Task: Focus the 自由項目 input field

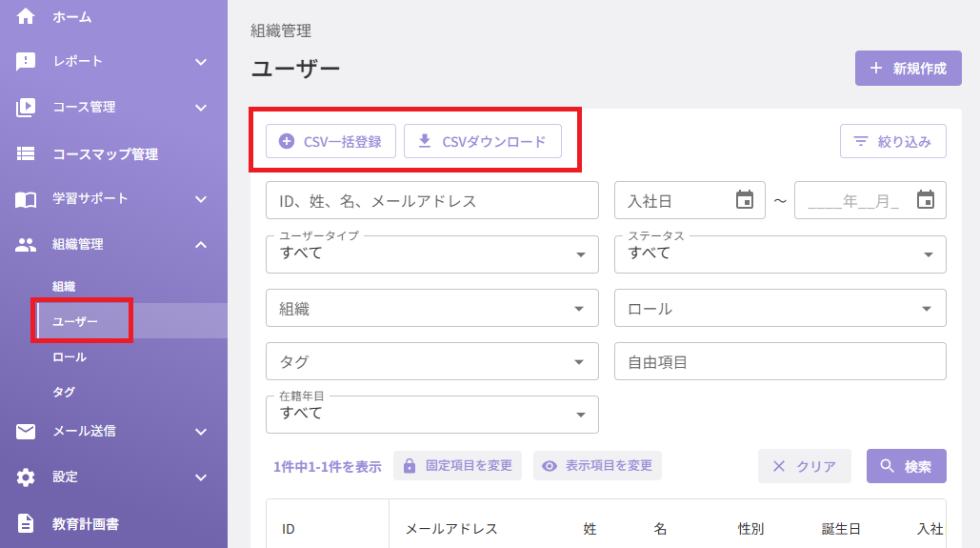Action: click(780, 361)
